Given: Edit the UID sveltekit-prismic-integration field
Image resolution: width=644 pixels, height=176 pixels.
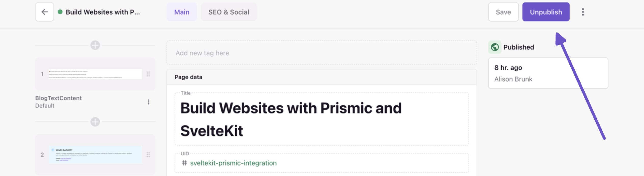Looking at the screenshot, I should [x=233, y=163].
